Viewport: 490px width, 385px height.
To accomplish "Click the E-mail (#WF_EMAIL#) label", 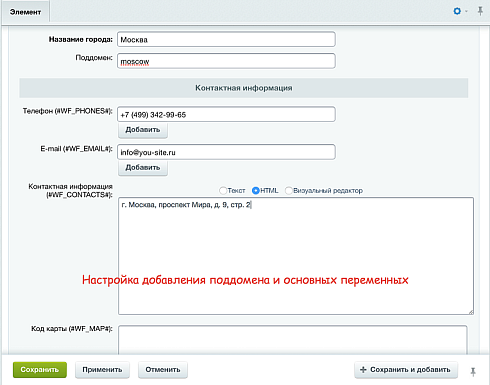I will 76,149.
